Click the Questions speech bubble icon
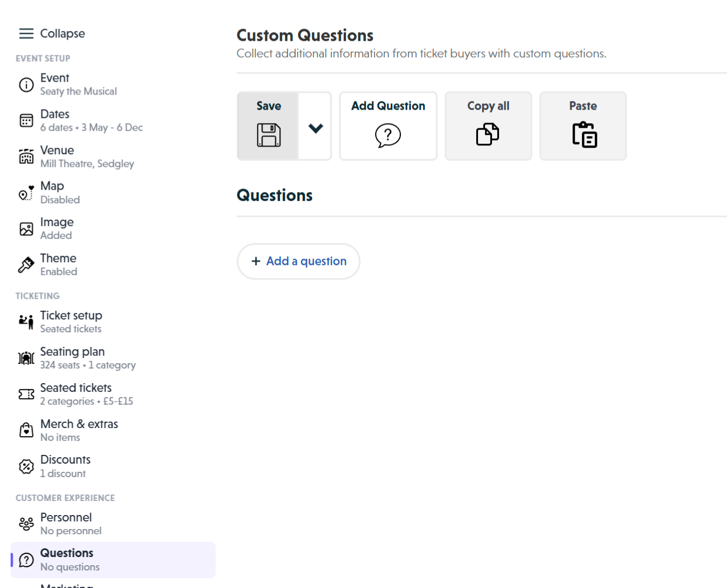Screen dimensions: 727x588 click(26, 559)
